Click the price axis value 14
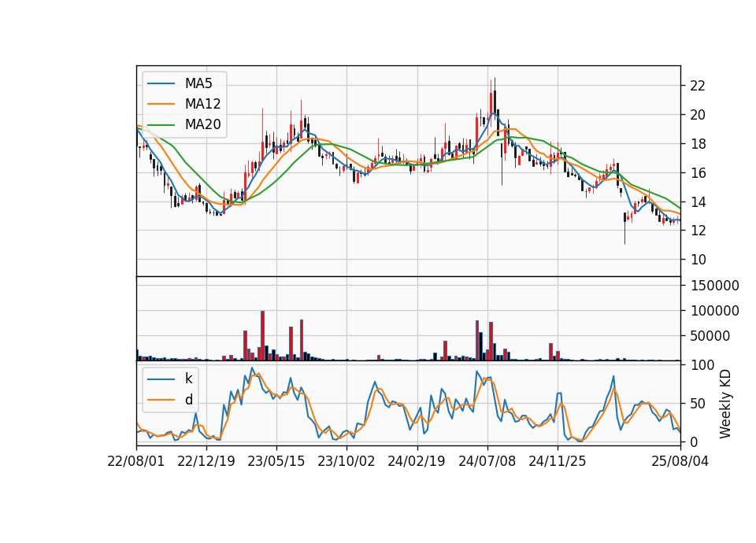The image size is (756, 543). click(698, 201)
